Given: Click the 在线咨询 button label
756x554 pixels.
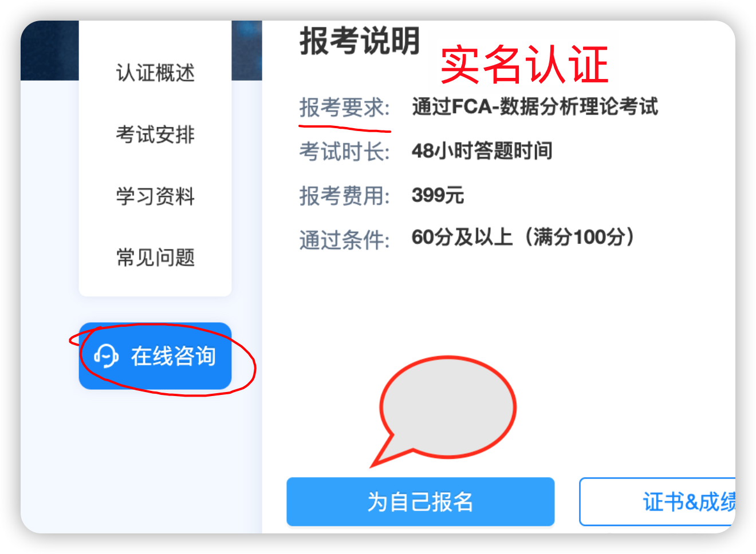Looking at the screenshot, I should coord(173,356).
